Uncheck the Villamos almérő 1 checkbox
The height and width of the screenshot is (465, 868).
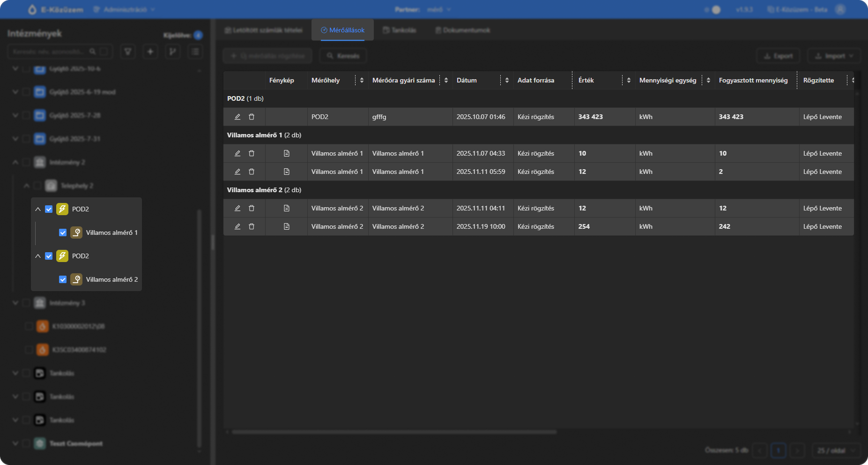coord(63,232)
